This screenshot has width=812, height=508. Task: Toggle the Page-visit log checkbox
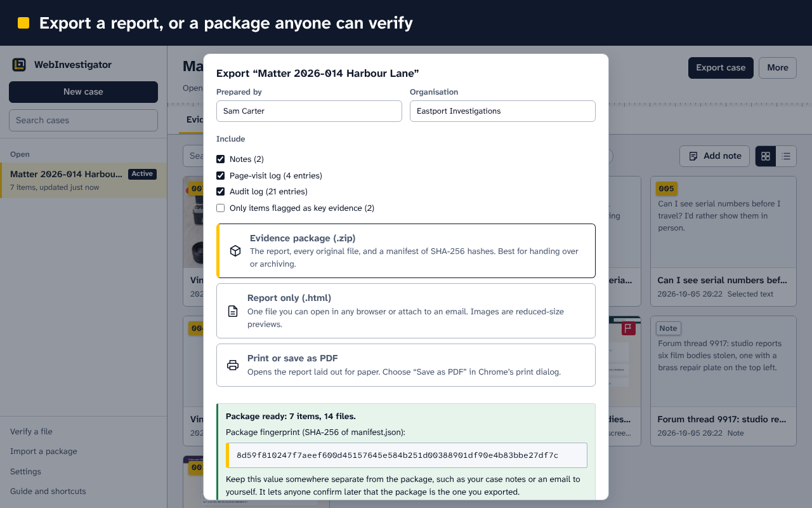point(221,175)
